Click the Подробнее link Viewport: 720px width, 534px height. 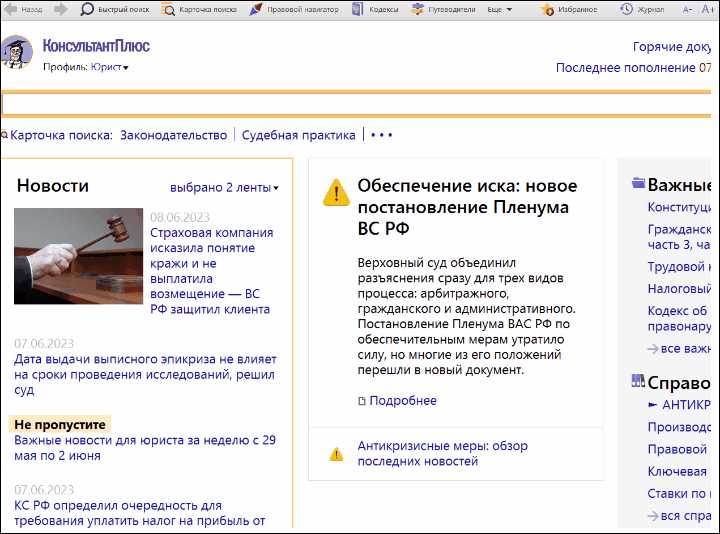(x=403, y=401)
